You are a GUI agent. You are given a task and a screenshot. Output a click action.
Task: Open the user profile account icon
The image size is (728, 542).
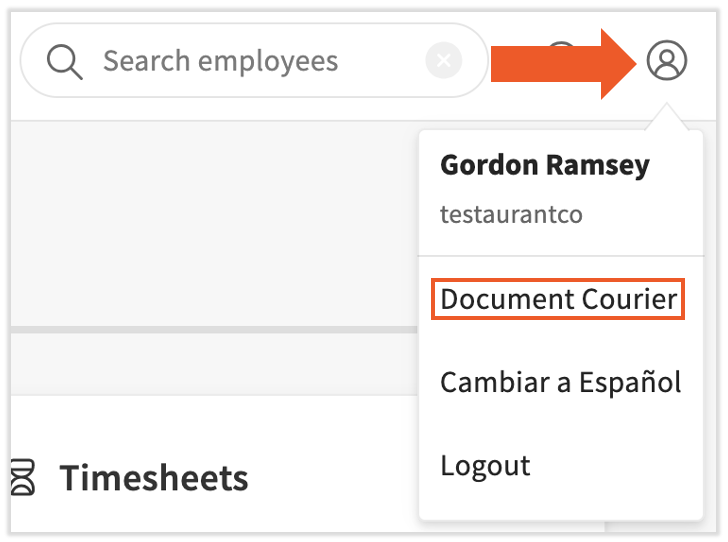pos(667,61)
